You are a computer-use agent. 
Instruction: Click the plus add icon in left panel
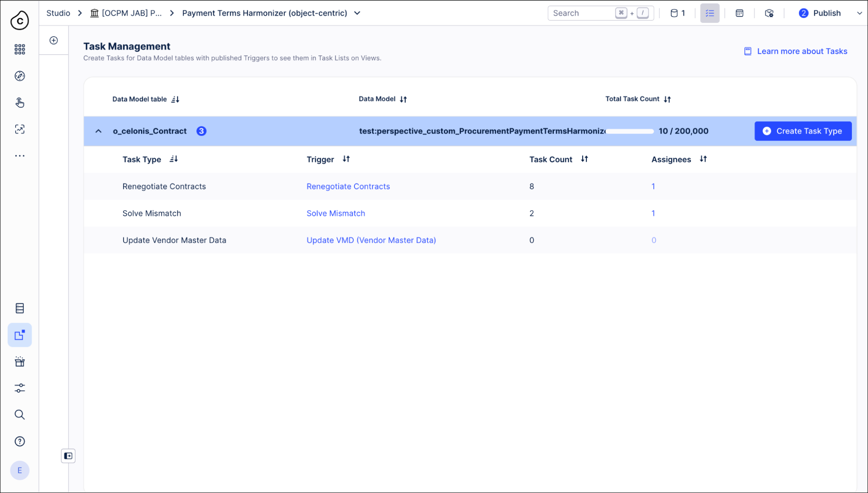pos(54,40)
